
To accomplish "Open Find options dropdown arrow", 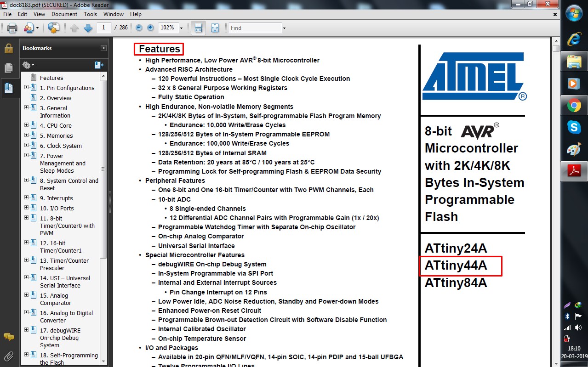I will click(284, 28).
